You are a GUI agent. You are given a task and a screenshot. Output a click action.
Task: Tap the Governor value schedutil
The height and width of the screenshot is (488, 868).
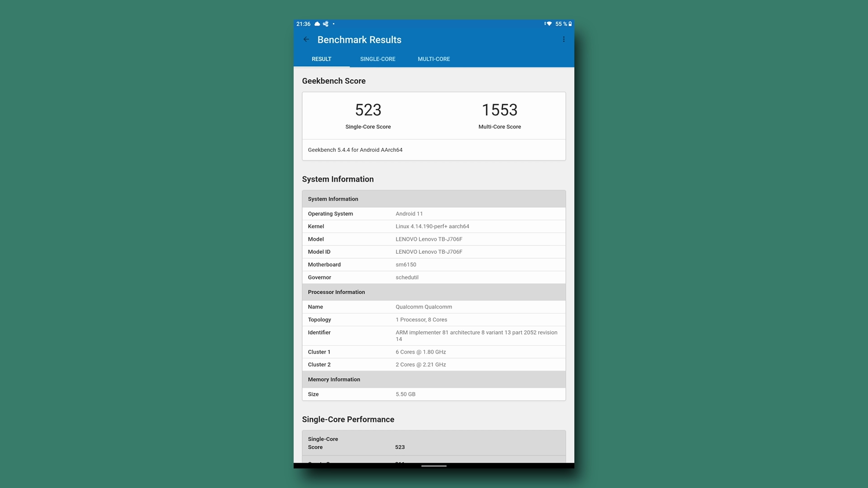(407, 278)
